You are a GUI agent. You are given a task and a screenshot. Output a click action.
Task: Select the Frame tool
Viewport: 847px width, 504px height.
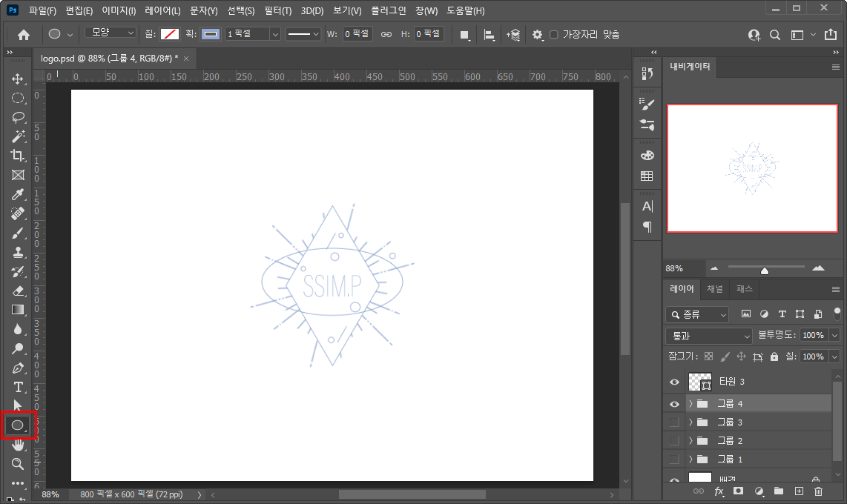(18, 175)
